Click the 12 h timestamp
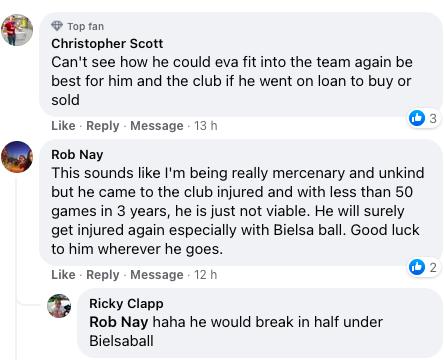Viewport: 444px width, 360px height. (x=206, y=275)
